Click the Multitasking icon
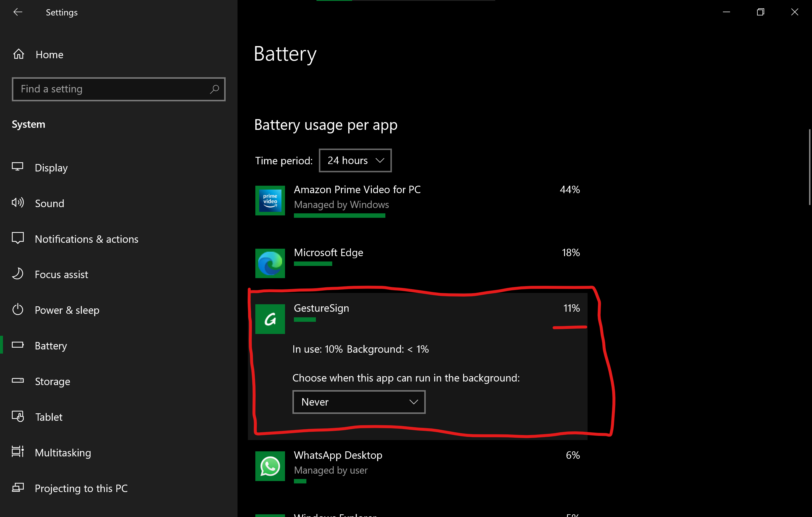The width and height of the screenshot is (812, 517). tap(18, 452)
